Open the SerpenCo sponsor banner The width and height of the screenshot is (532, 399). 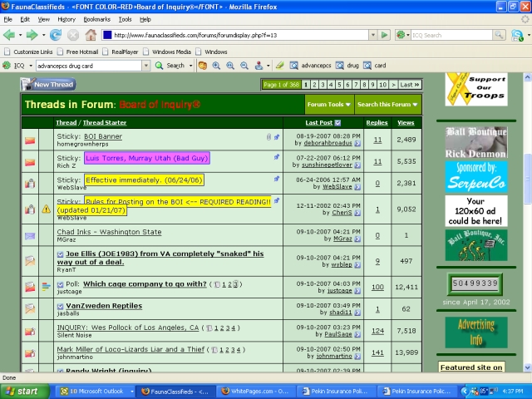point(476,177)
